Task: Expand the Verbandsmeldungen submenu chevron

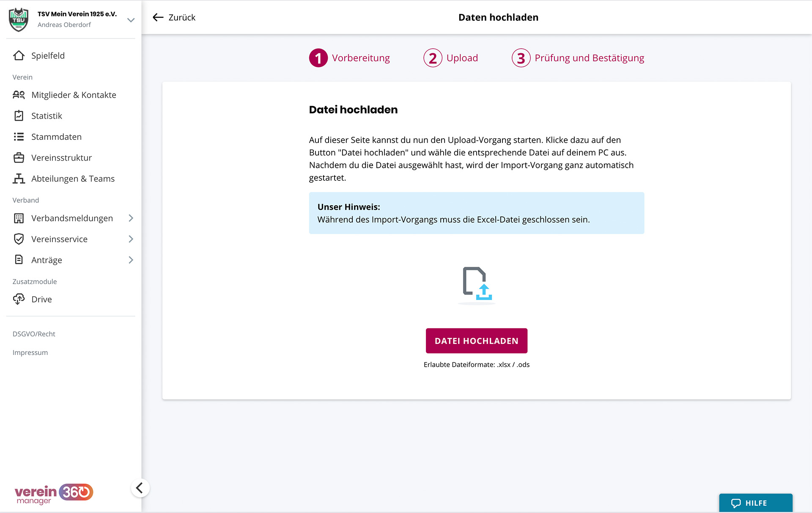Action: pyautogui.click(x=131, y=218)
